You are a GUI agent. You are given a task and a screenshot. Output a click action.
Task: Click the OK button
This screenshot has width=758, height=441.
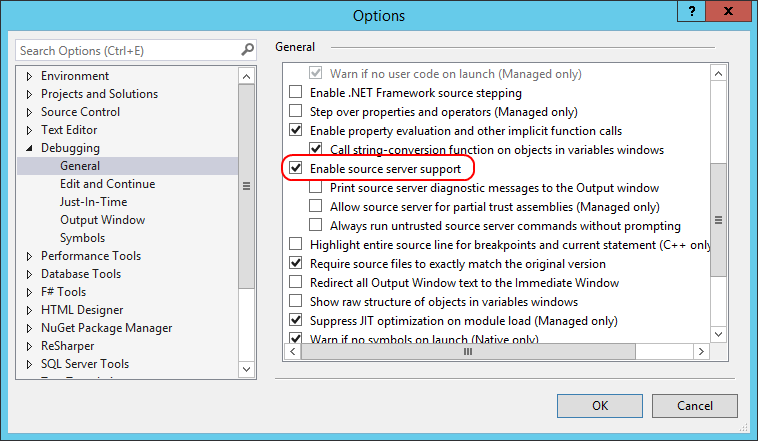click(600, 406)
